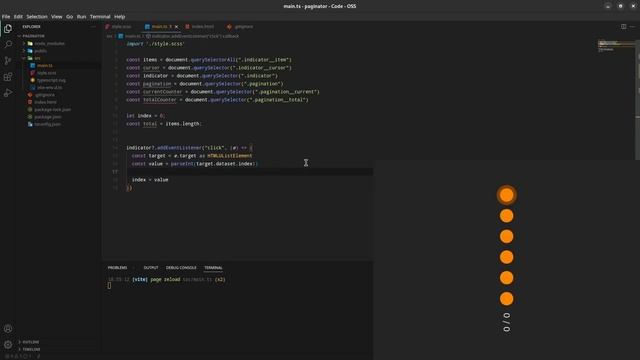Open the Accounts icon in activity bar
The image size is (640, 360).
tap(8, 329)
